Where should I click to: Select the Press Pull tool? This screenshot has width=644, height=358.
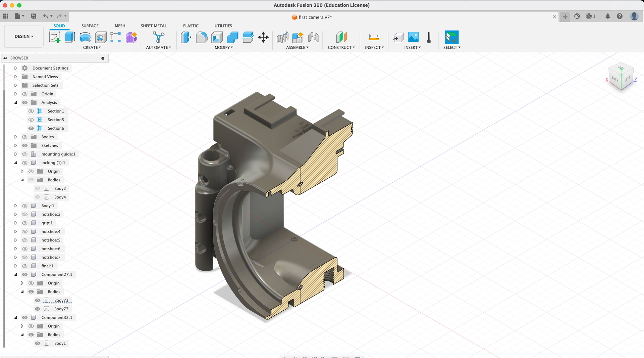186,37
